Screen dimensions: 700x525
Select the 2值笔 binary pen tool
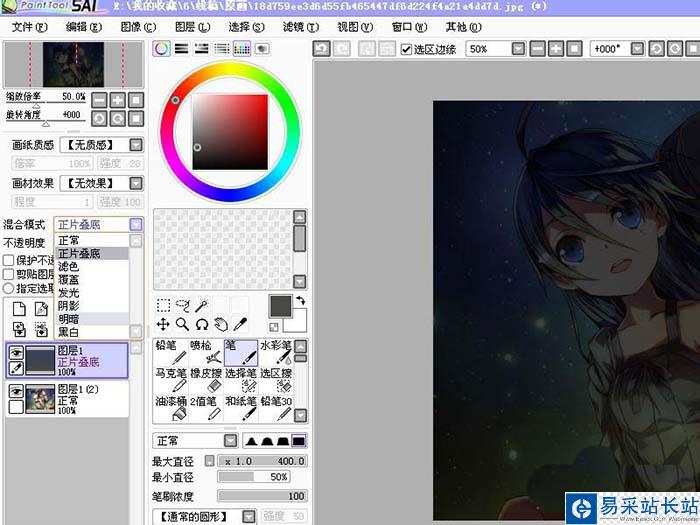[206, 408]
